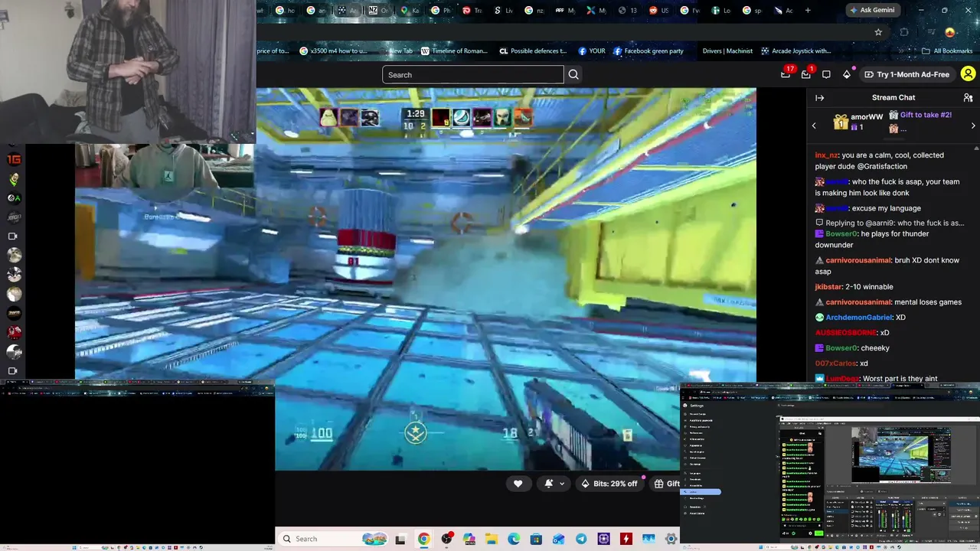Open the 1G followed channel in sidebar
Viewport: 980px width, 551px height.
(13, 160)
